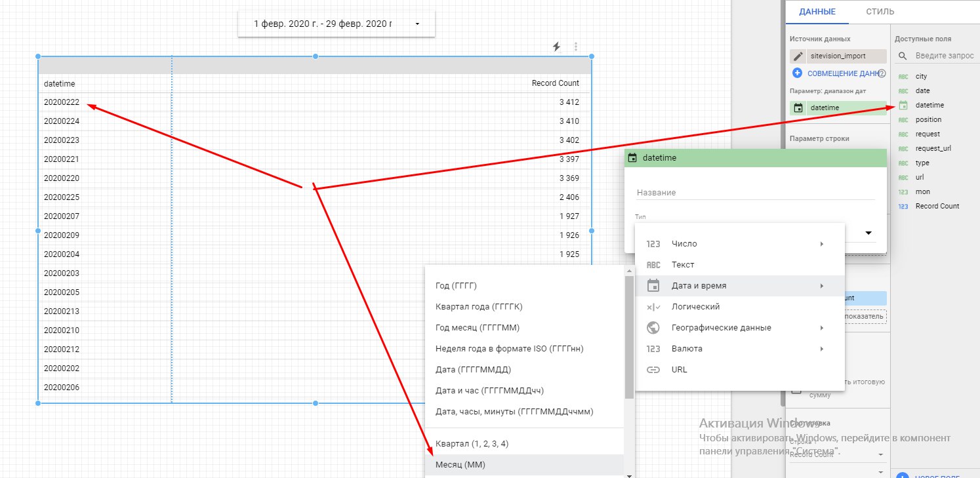
Task: Choose Квартал года (ГГГГК) format
Action: click(525, 307)
